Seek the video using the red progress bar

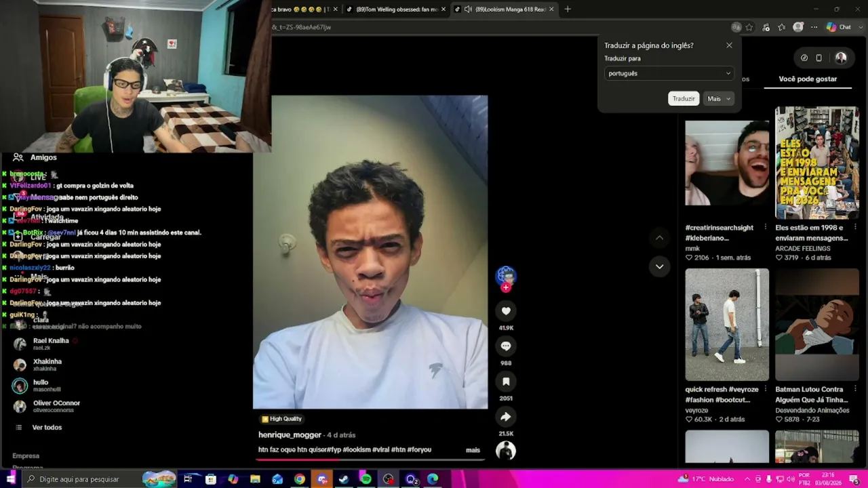point(370,460)
